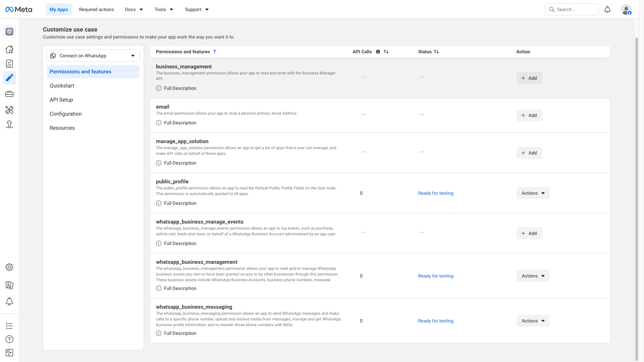Open the help question mark icon
The height and width of the screenshot is (362, 644).
[9, 339]
